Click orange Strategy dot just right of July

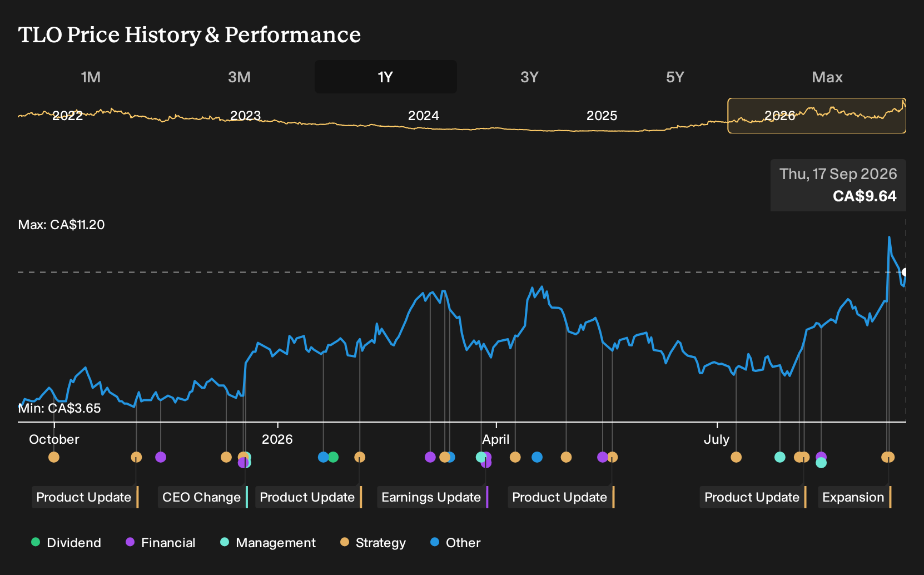click(736, 457)
